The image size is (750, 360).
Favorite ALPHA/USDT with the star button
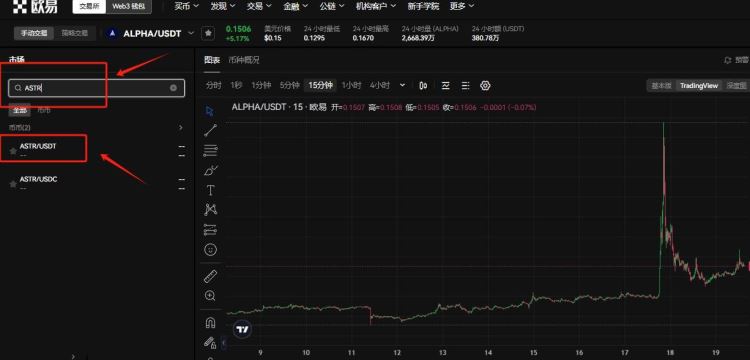click(208, 33)
